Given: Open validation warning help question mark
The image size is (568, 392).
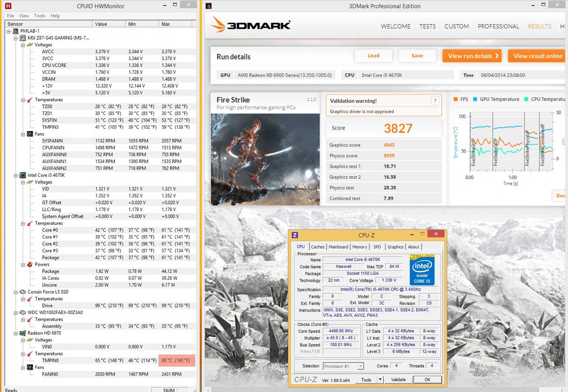Looking at the screenshot, I should [435, 101].
